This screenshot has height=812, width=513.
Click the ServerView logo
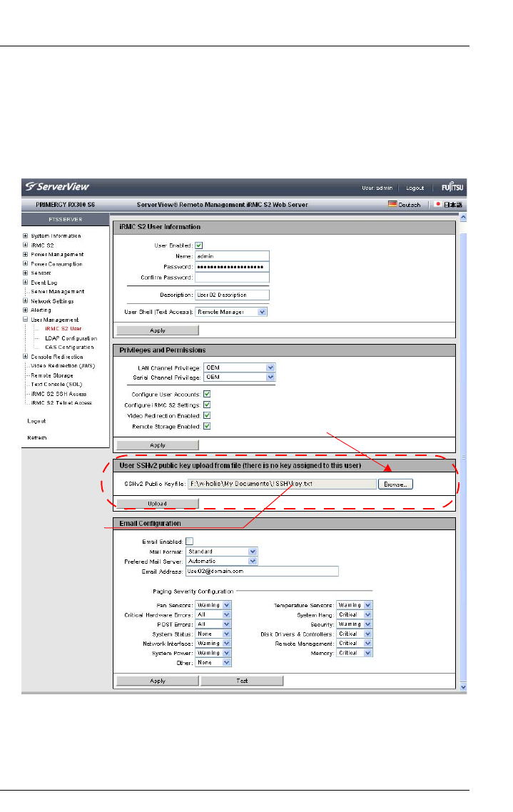[58, 186]
